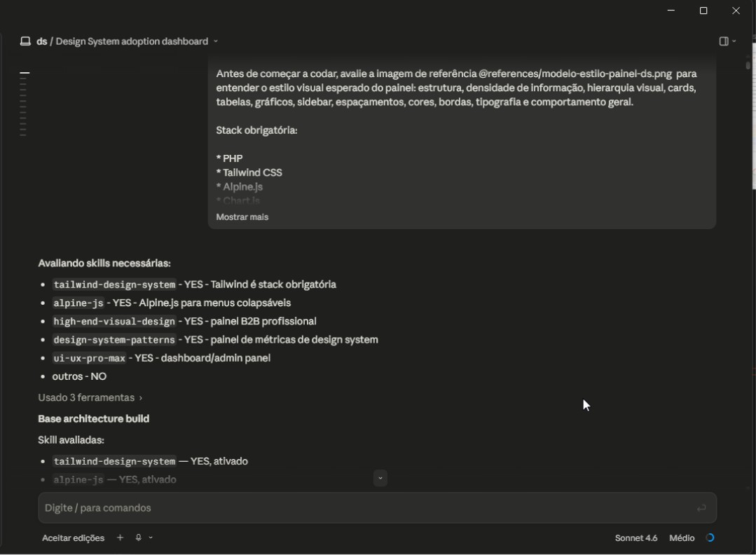The width and height of the screenshot is (756, 555).
Task: Click the Base architecture build heading
Action: click(x=93, y=419)
